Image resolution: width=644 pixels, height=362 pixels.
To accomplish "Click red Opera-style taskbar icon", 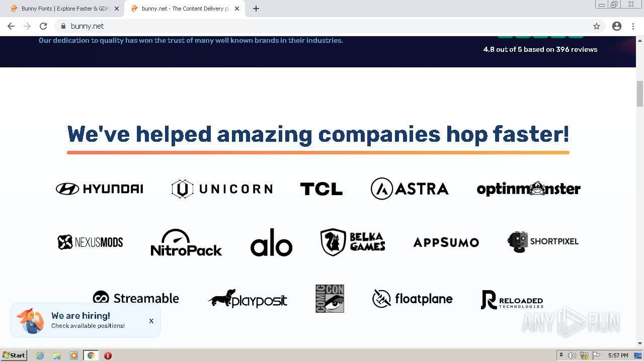I will pyautogui.click(x=108, y=355).
